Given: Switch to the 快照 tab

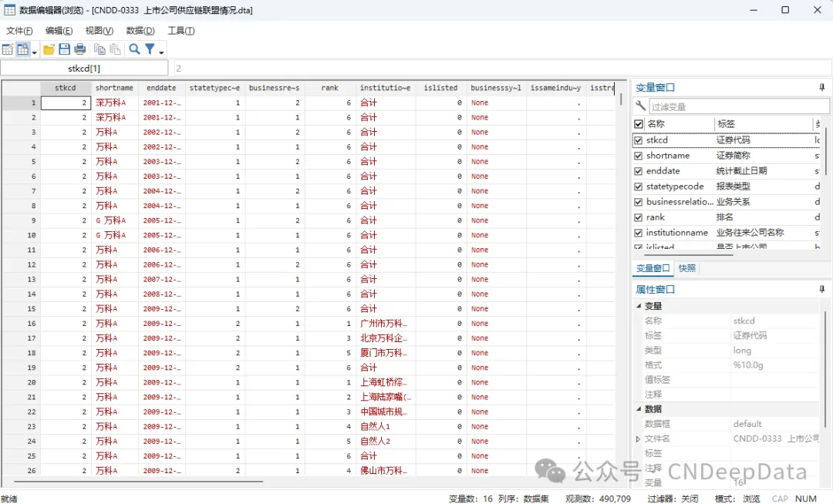Looking at the screenshot, I should (x=686, y=268).
